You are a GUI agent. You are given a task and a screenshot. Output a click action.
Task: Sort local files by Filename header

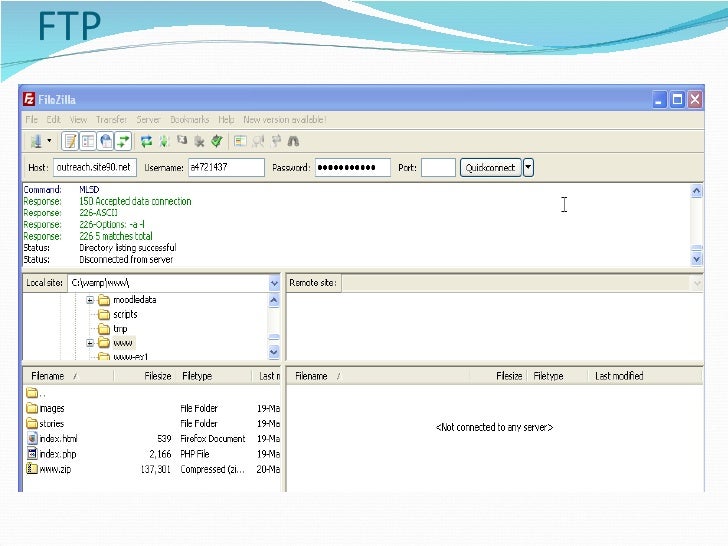68,376
